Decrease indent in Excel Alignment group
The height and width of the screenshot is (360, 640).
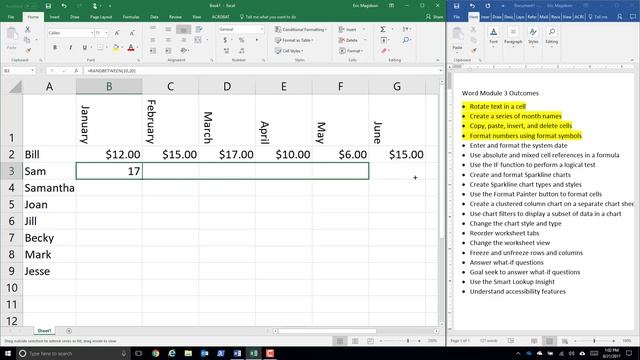[153, 51]
